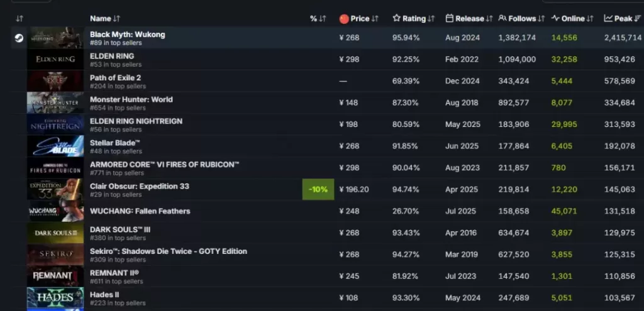Select the 780 online value
Image resolution: width=644 pixels, height=311 pixels.
558,168
